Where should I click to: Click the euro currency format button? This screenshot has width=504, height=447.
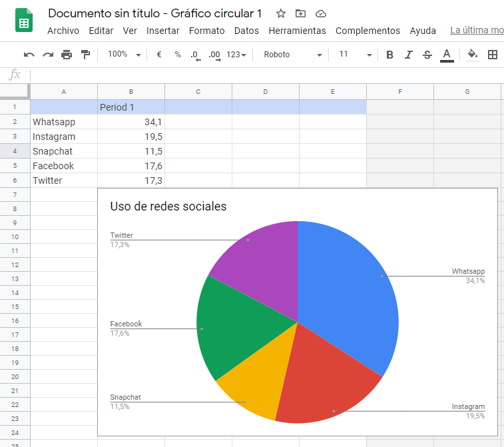pyautogui.click(x=159, y=55)
